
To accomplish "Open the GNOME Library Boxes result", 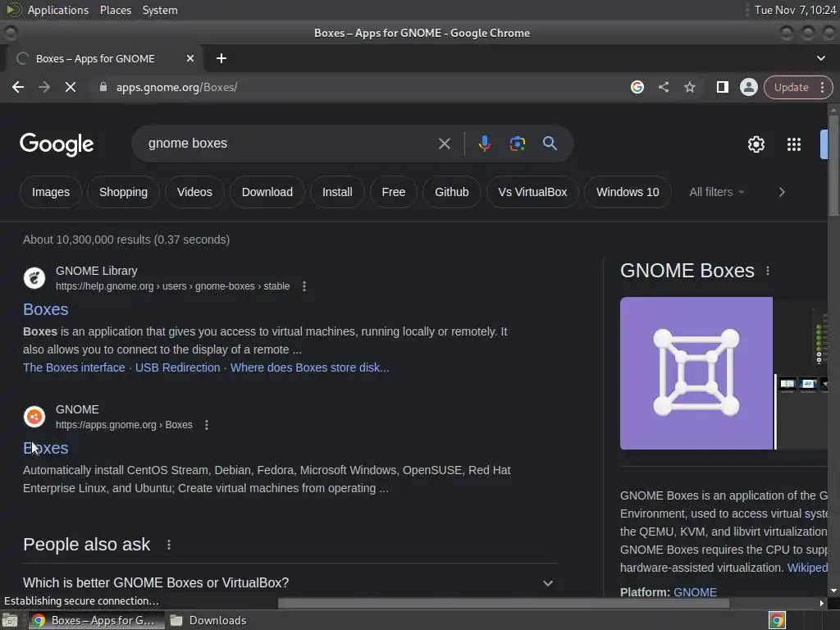I will pos(46,309).
